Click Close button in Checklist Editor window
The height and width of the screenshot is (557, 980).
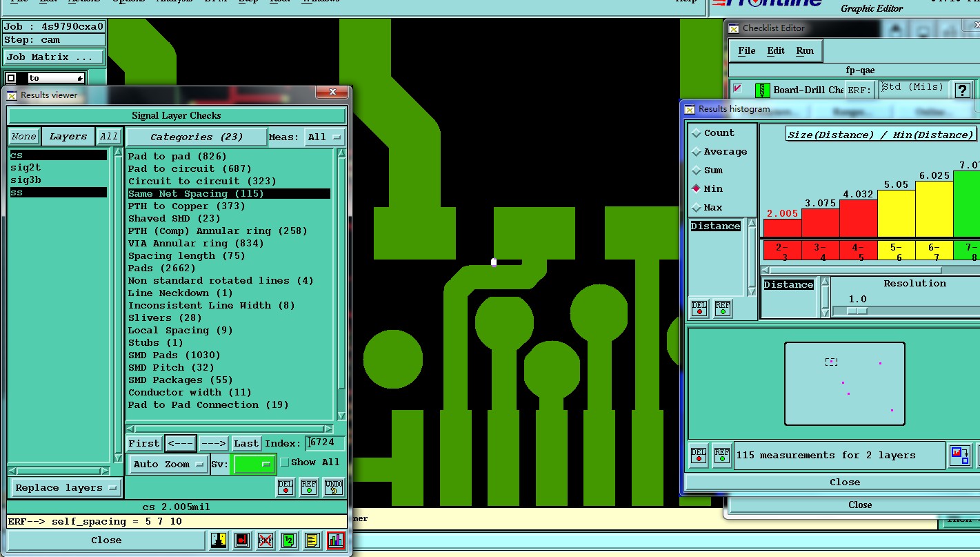[860, 505]
